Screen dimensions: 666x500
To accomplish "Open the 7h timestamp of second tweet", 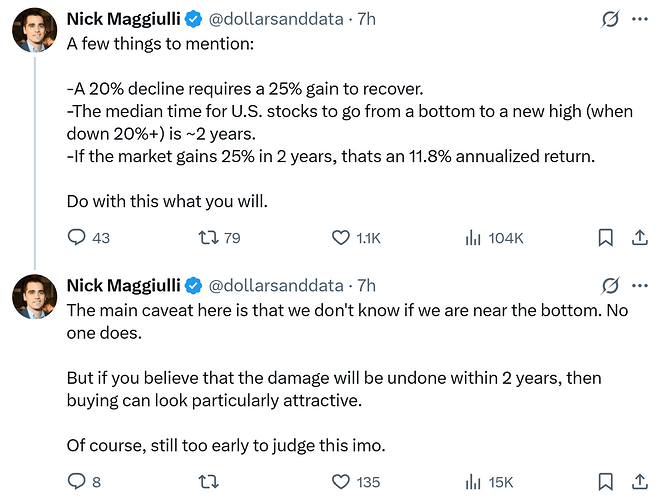I will click(x=366, y=285).
